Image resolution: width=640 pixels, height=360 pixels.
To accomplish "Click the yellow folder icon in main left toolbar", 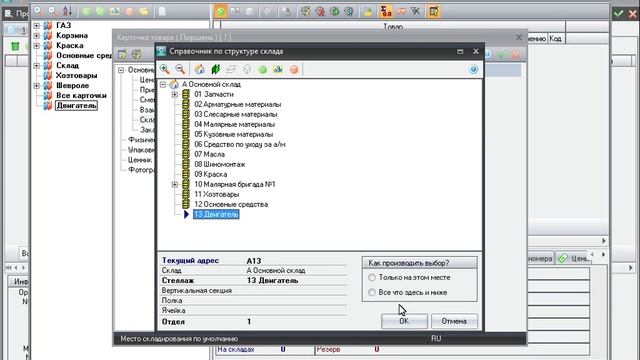I will (x=144, y=11).
